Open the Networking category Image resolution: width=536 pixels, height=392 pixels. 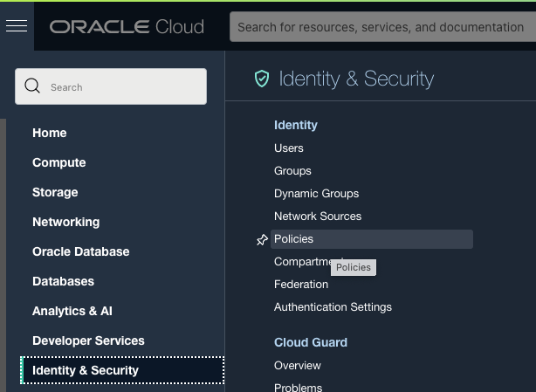(66, 222)
